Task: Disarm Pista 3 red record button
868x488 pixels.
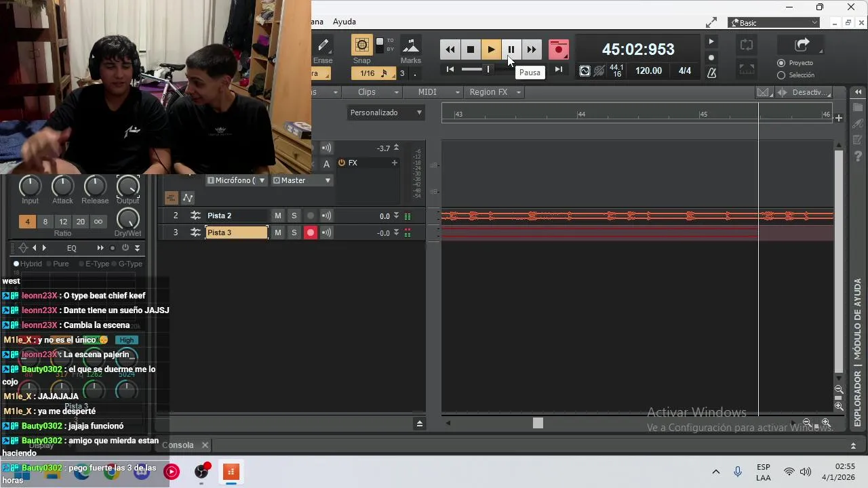Action: pos(311,232)
